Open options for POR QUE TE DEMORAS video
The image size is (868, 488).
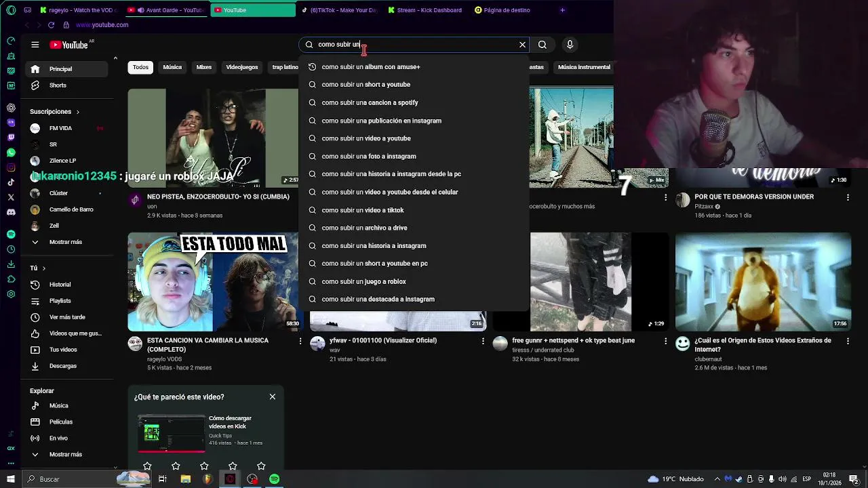(848, 197)
